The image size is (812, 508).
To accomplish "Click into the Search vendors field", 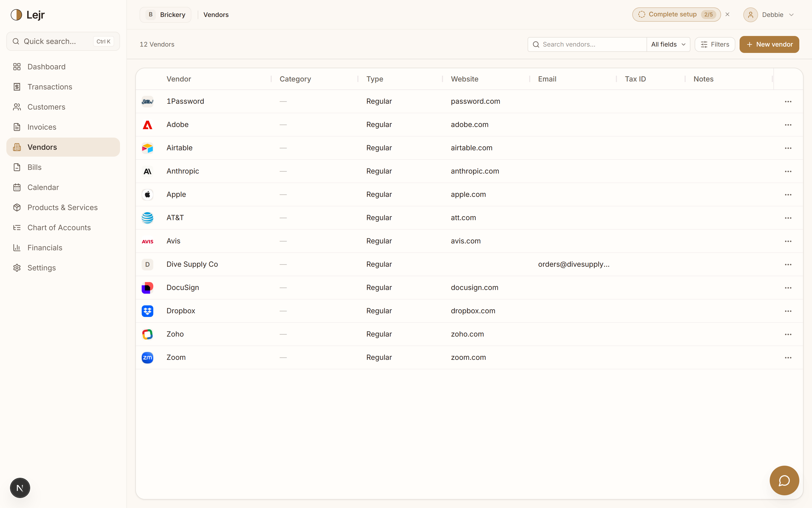I will pyautogui.click(x=587, y=44).
